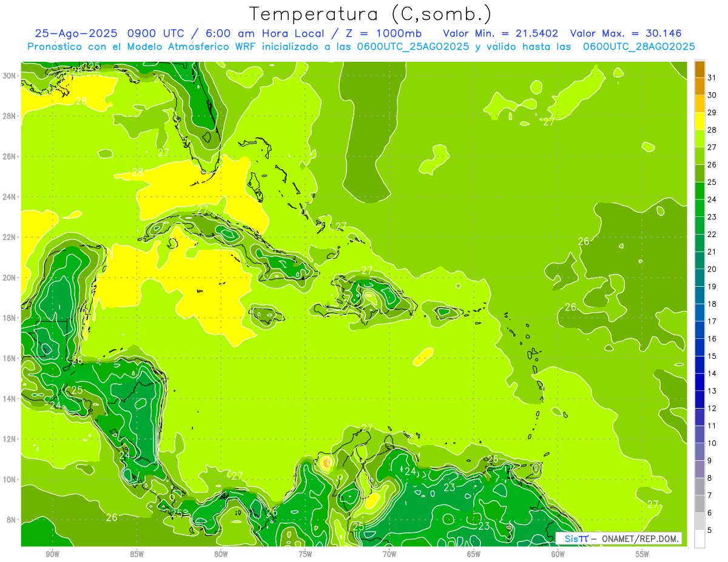This screenshot has height=562, width=728.
Task: Click the '14N' latitude axis label
Action: (x=10, y=398)
